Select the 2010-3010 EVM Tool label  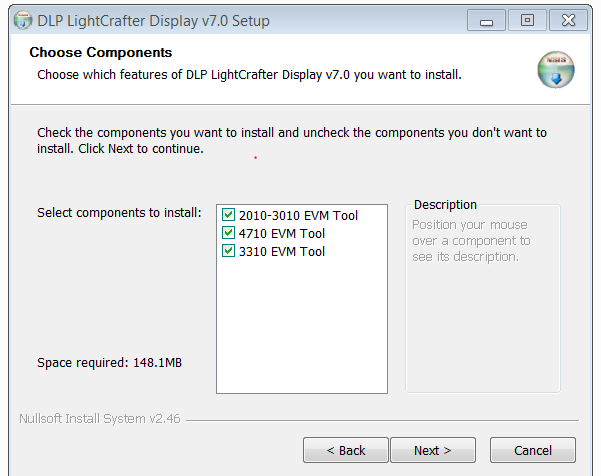298,215
